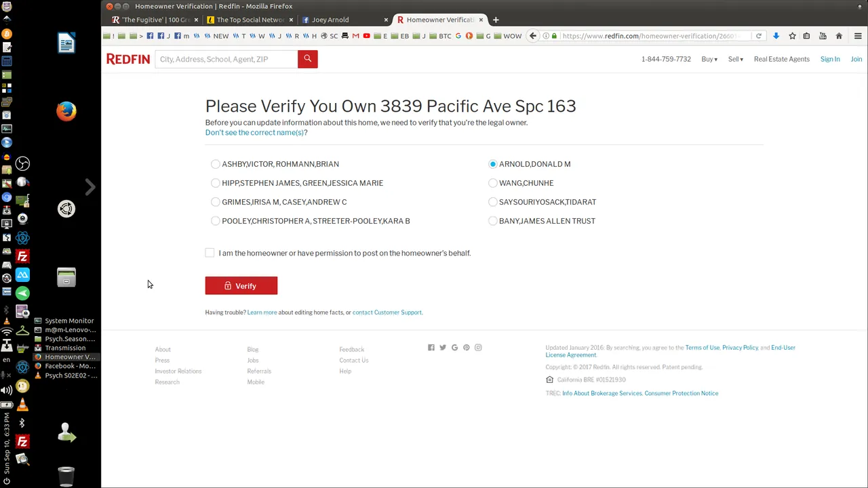Expand the Sell dropdown menu
The image size is (868, 488).
(736, 59)
